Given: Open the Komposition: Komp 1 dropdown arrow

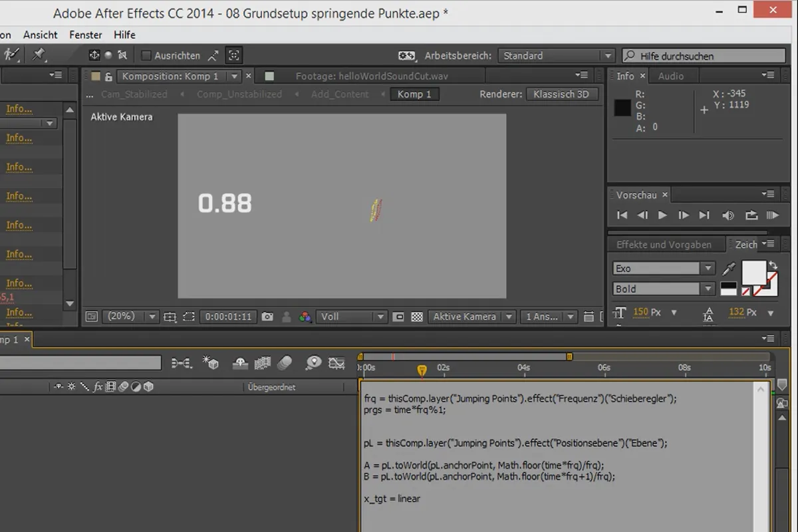Looking at the screenshot, I should tap(234, 76).
